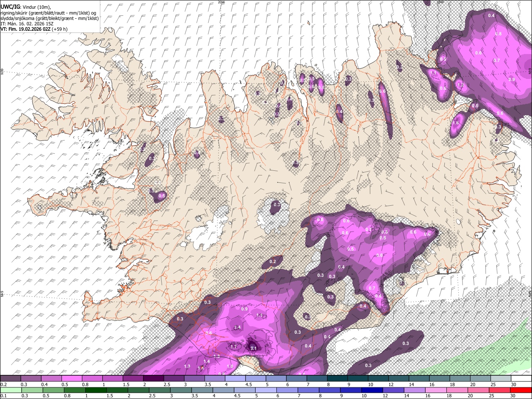Select the 'rigning/skúrir (grænt/blátt/rautt - mm/1klst) og' line
The image size is (532, 399).
[48, 12]
